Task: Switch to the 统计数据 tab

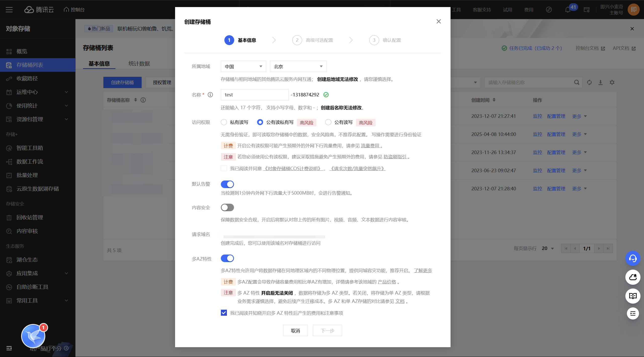Action: (139, 64)
